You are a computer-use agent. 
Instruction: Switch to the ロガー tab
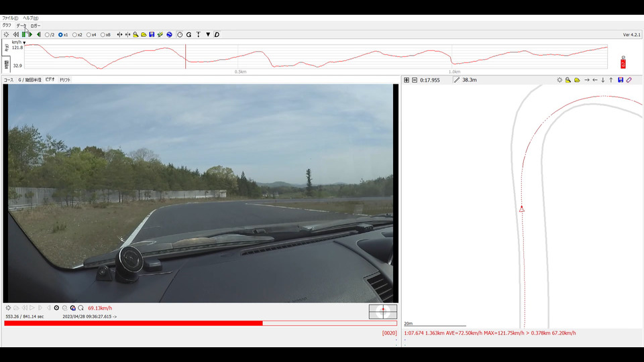[x=36, y=25]
